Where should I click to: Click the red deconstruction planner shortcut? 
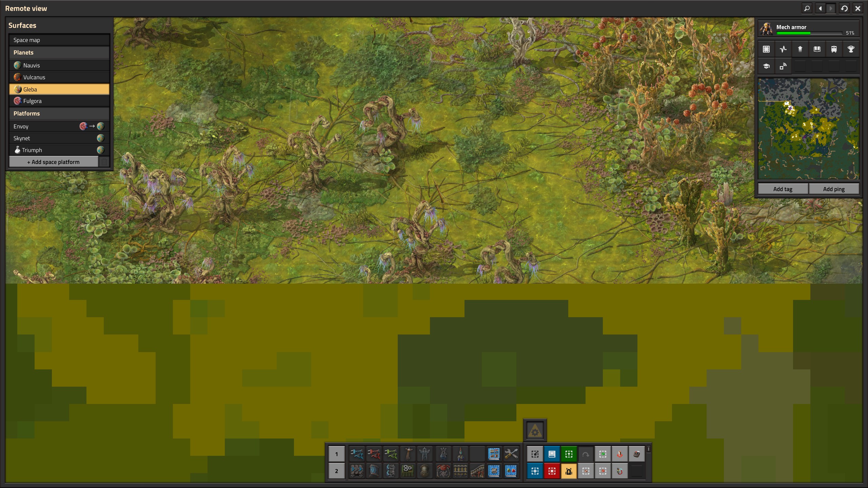pyautogui.click(x=552, y=471)
